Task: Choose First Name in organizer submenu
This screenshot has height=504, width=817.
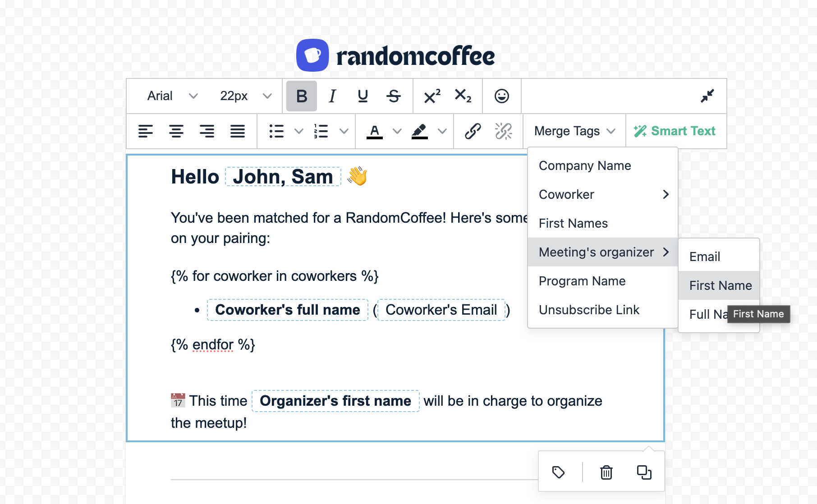Action: point(719,285)
